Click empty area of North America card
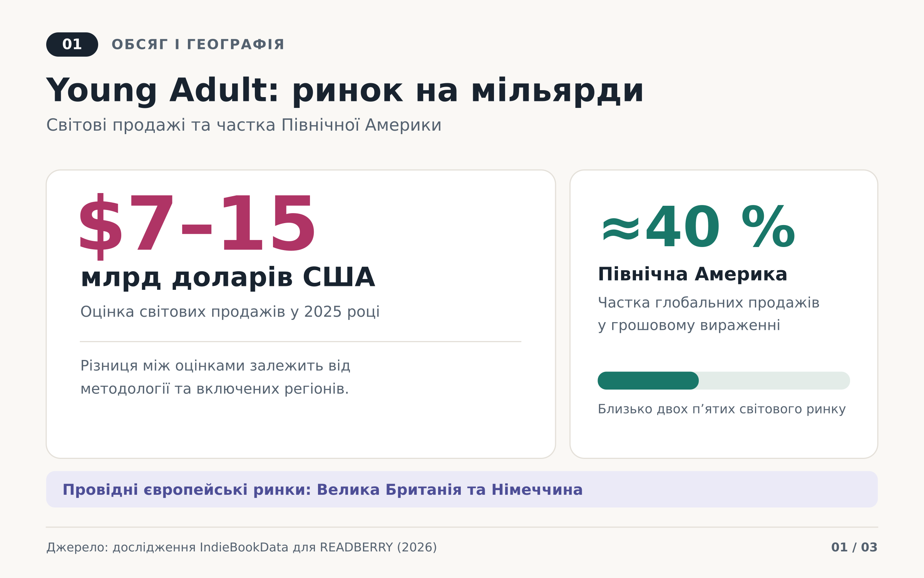Image resolution: width=924 pixels, height=578 pixels. point(724,439)
